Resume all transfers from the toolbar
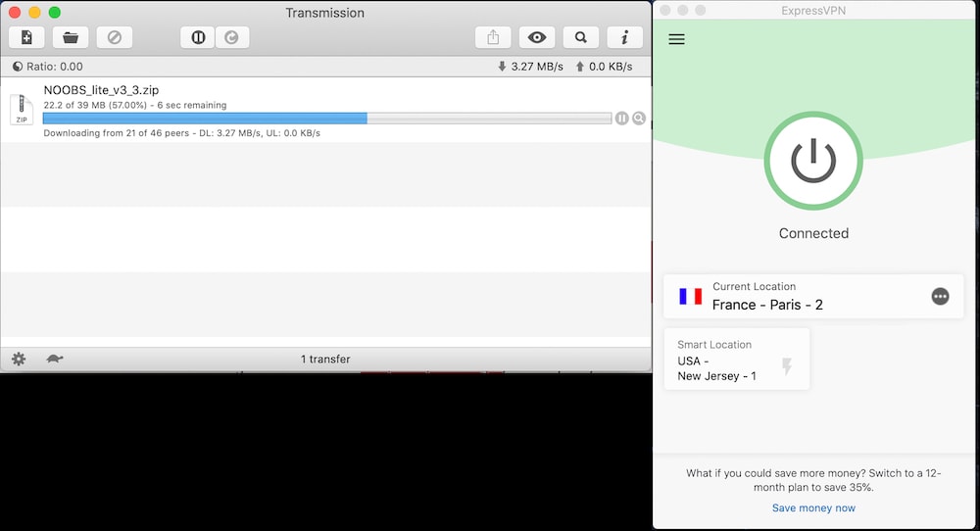Screen dimensions: 980x531 click(x=232, y=37)
